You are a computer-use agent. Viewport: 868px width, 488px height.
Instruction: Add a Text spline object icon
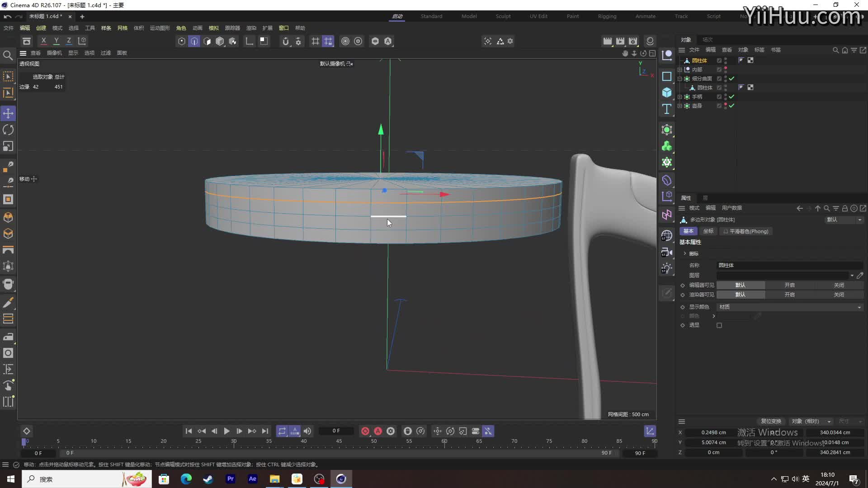667,109
